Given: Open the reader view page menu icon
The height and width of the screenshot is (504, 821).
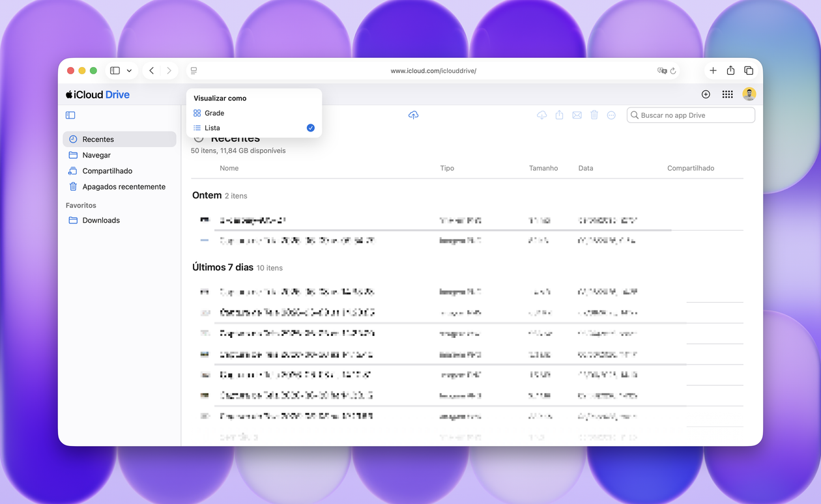Looking at the screenshot, I should 194,70.
